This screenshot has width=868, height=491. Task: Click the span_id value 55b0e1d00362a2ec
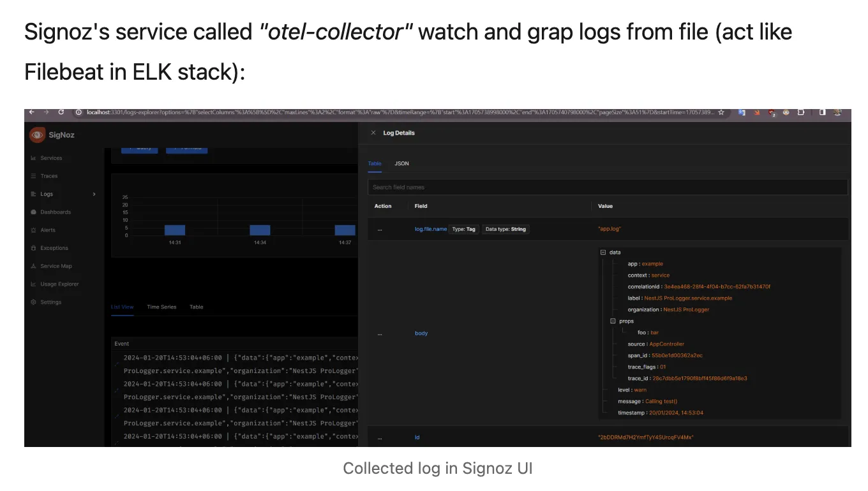(677, 356)
